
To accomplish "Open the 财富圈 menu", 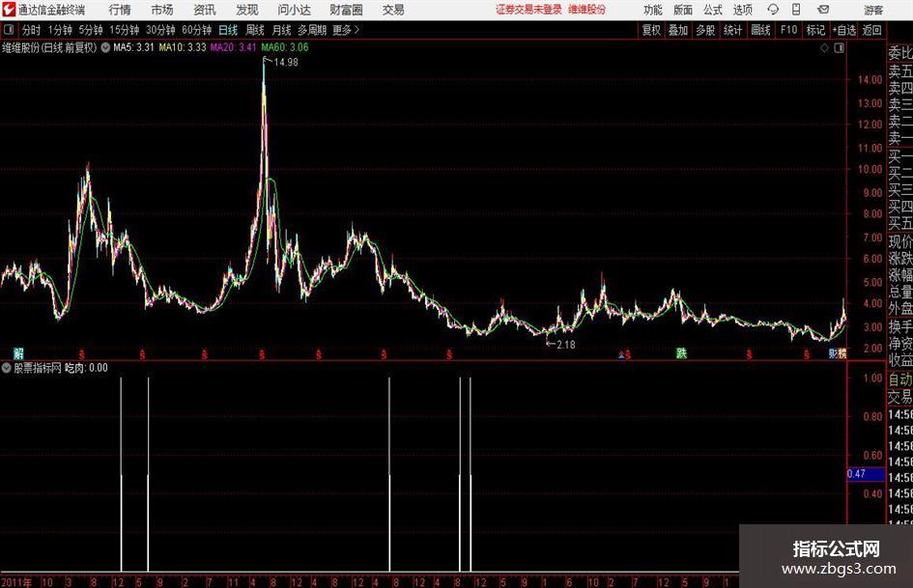I will [x=346, y=10].
